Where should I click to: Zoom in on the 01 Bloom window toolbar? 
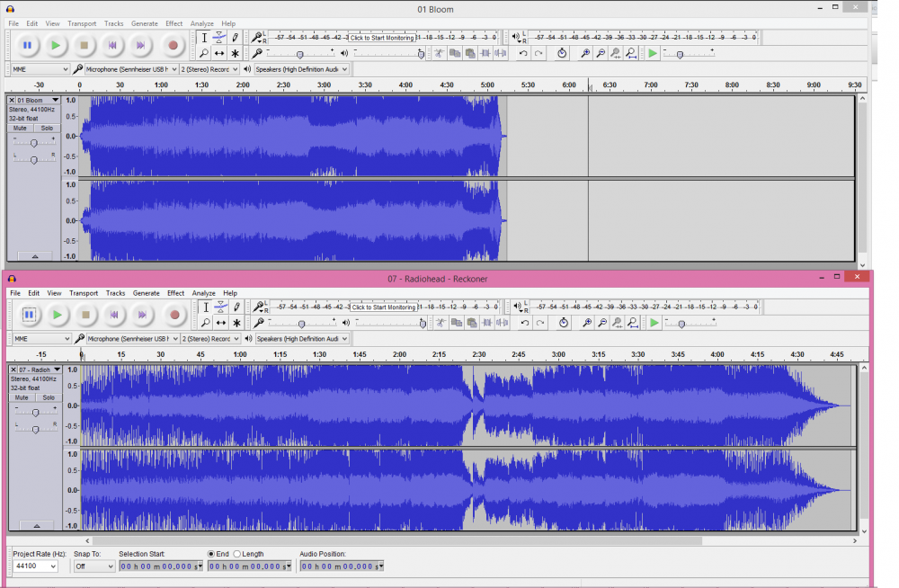click(x=585, y=53)
